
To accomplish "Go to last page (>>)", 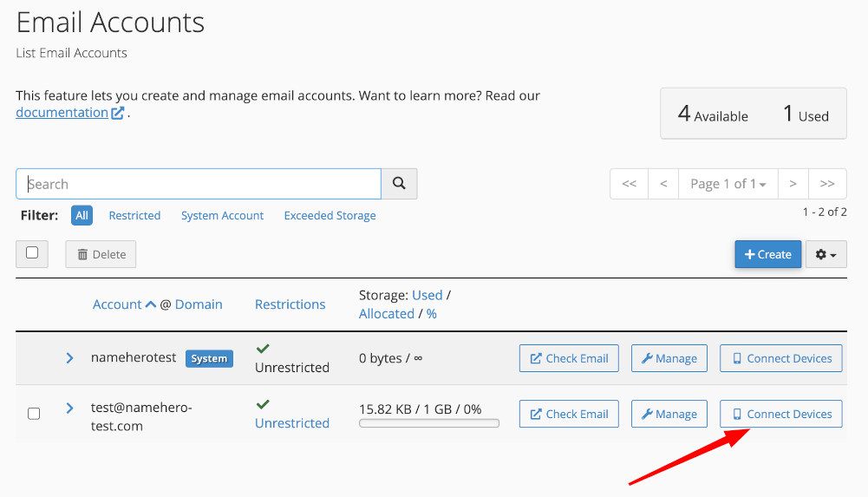I will pyautogui.click(x=827, y=184).
